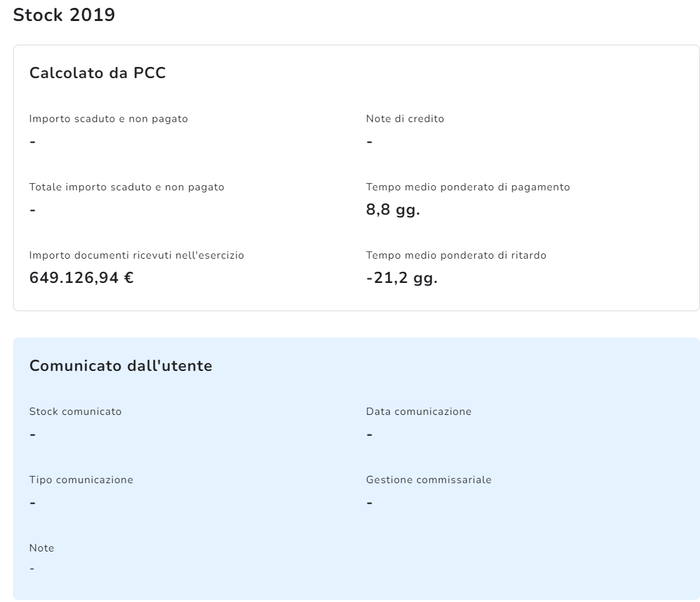Viewport: 700px width, 602px height.
Task: Select the dash under Totale importo scaduto
Action: pos(33,210)
